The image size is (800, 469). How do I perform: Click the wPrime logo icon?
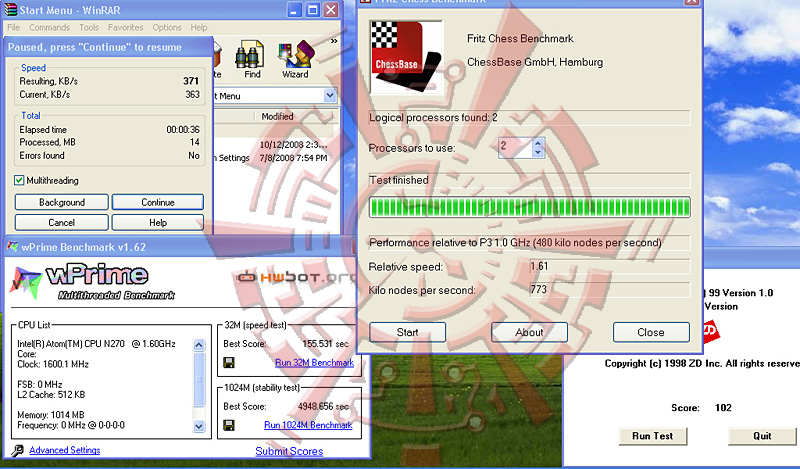[x=25, y=282]
